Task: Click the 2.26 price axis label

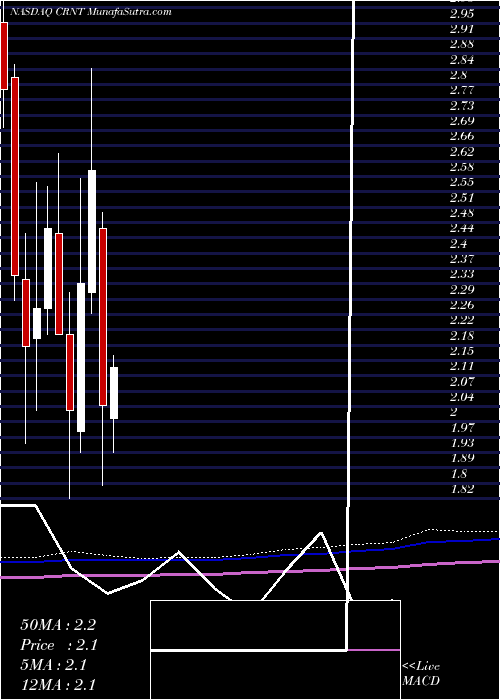Action: 462,304
